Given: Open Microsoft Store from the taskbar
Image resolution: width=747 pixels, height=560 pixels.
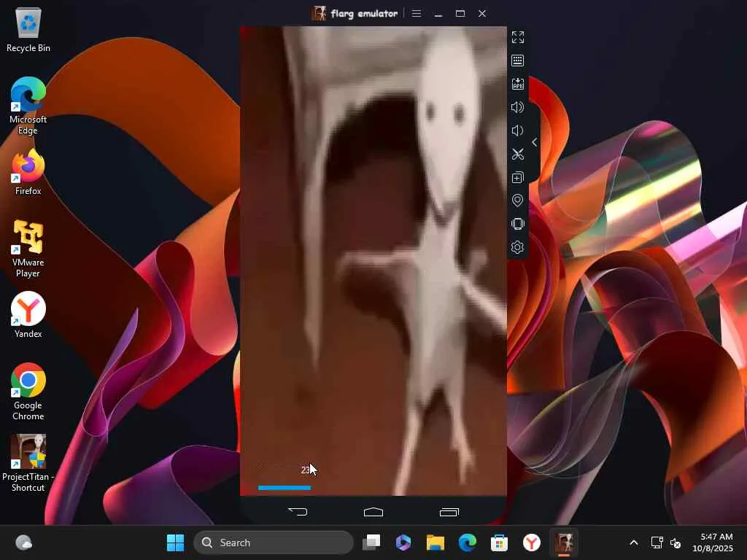Looking at the screenshot, I should pos(499,542).
